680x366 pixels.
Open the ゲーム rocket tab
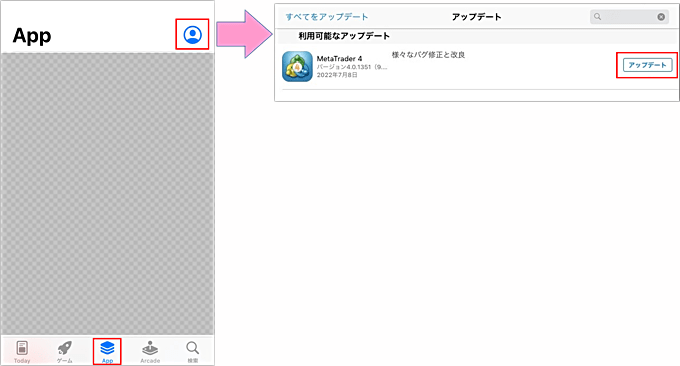[x=65, y=352]
